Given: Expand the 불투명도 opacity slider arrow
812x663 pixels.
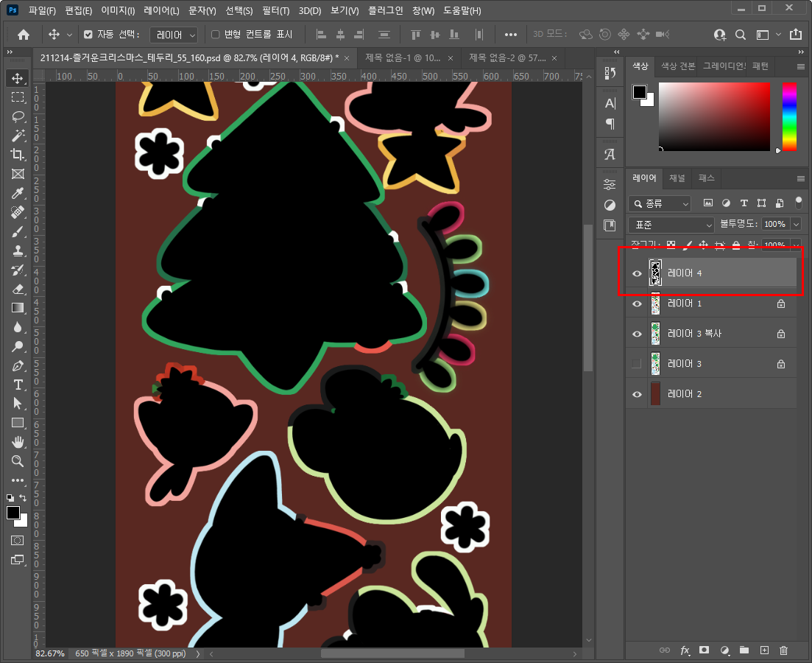Looking at the screenshot, I should [x=796, y=224].
